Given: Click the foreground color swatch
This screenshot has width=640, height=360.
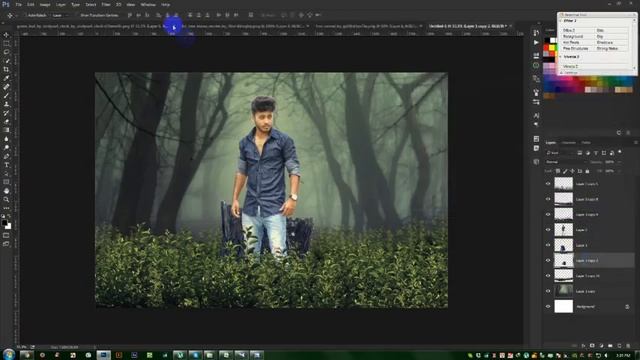Looking at the screenshot, I should [4, 223].
